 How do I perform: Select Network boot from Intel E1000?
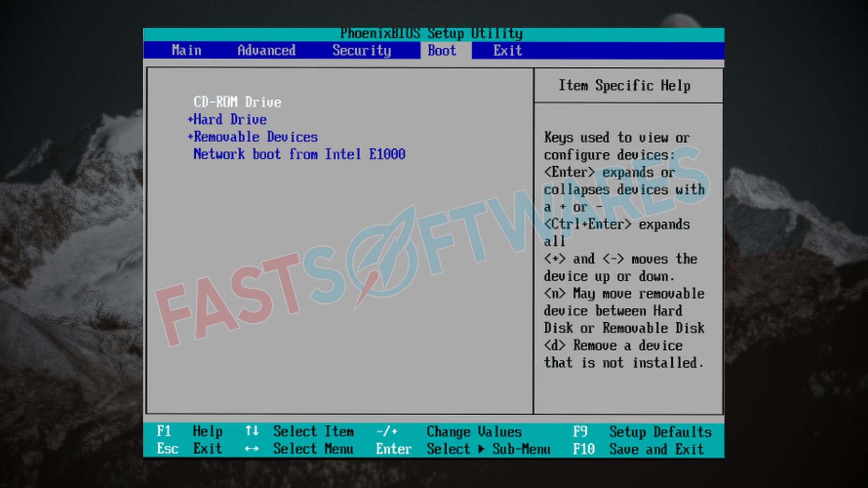[299, 154]
